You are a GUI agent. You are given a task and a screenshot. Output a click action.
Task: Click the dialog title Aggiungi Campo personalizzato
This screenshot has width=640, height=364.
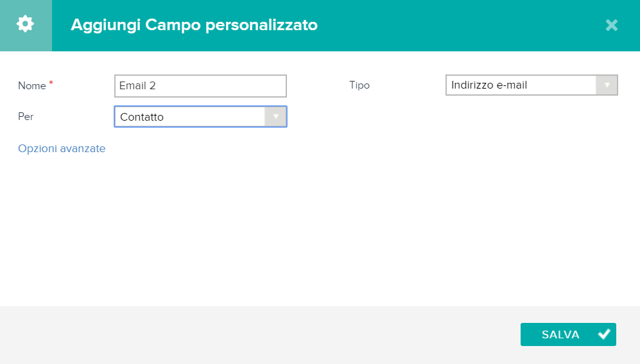[195, 25]
